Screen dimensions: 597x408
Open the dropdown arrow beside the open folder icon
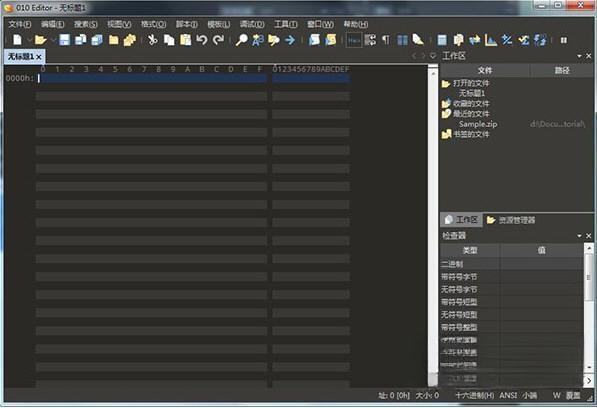[x=53, y=40]
